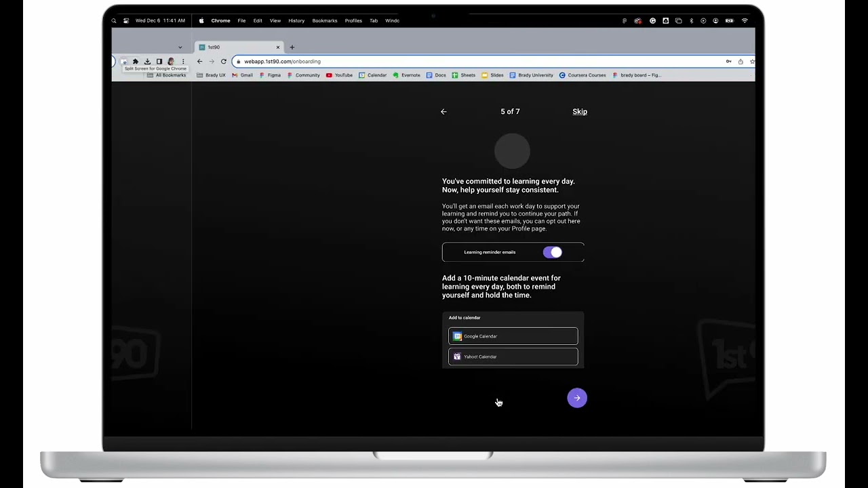Open the Extensions puzzle icon
The image size is (868, 488).
[136, 62]
